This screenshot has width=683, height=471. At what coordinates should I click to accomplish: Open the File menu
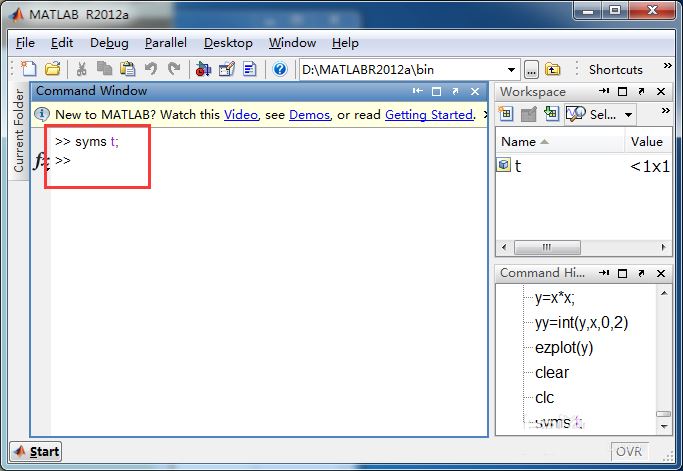(x=25, y=43)
